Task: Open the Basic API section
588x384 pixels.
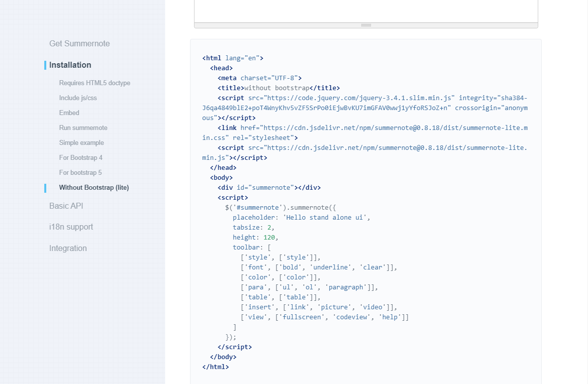Action: coord(66,206)
